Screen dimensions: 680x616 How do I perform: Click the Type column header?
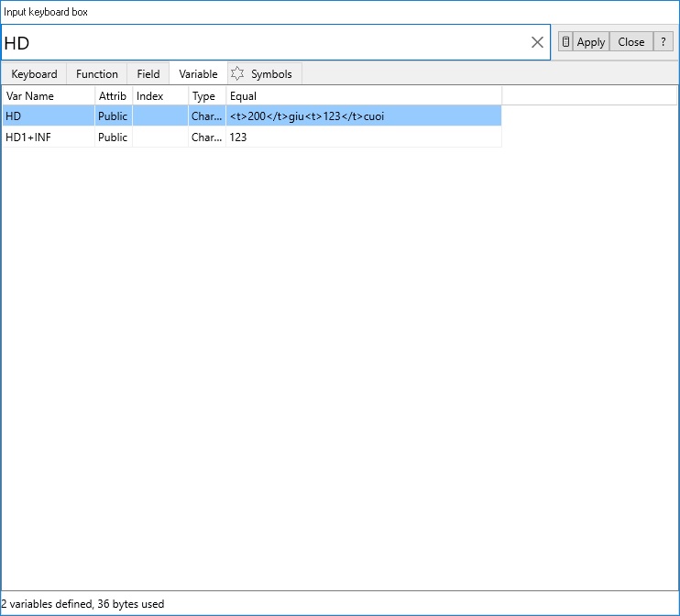(x=206, y=96)
